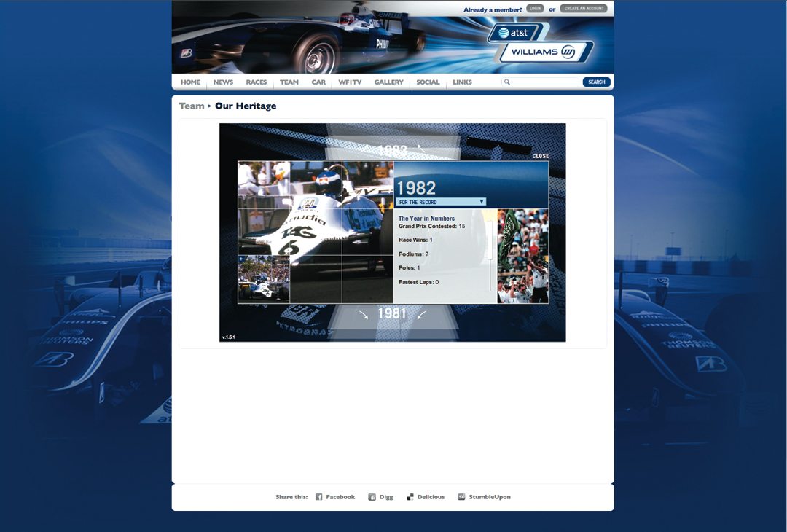Click CREATE AN ACCOUNT button

pyautogui.click(x=584, y=9)
